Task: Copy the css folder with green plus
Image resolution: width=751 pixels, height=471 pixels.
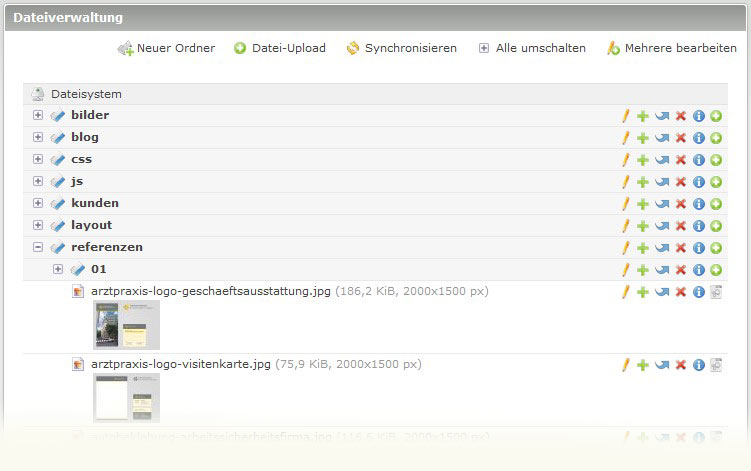Action: click(643, 160)
